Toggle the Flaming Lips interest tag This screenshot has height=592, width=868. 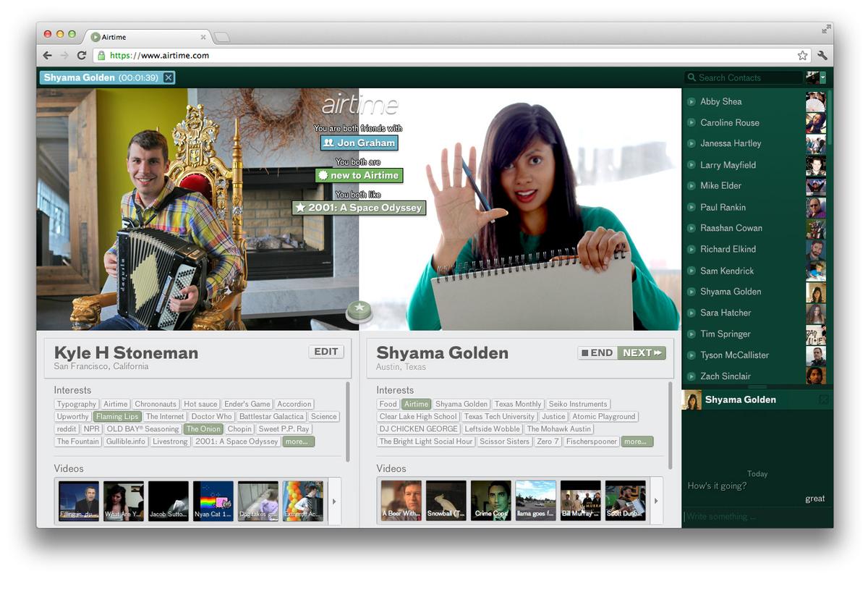point(116,417)
